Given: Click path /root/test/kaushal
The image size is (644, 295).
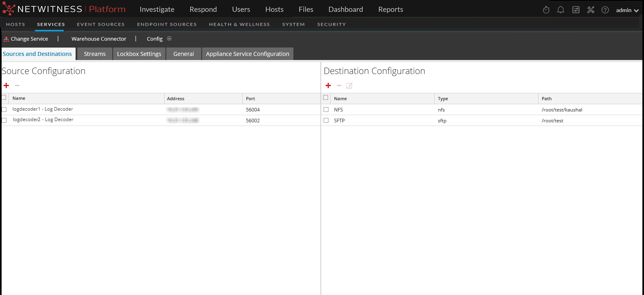Looking at the screenshot, I should 562,109.
